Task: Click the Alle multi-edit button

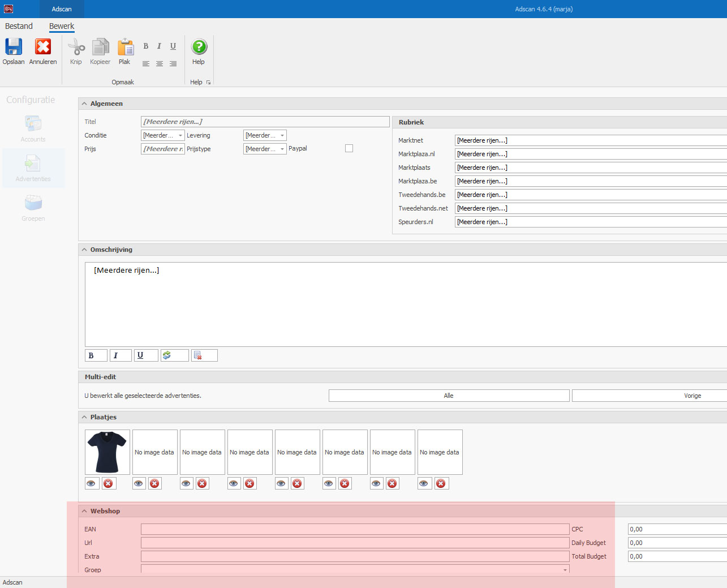Action: pyautogui.click(x=449, y=396)
